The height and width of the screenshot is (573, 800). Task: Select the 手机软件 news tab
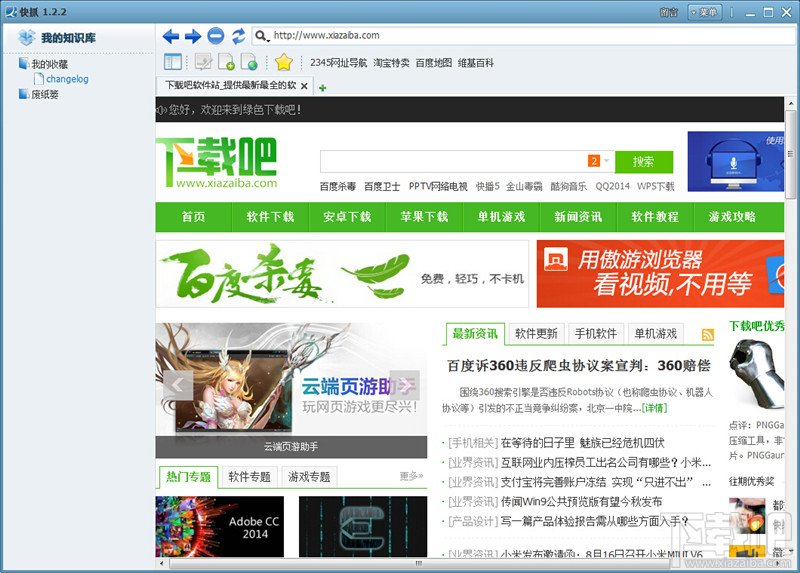(x=596, y=334)
